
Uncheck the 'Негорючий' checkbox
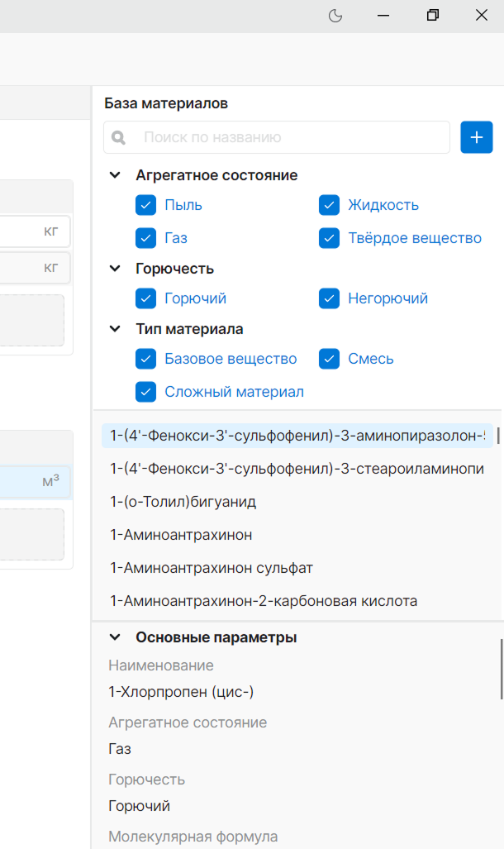(x=329, y=298)
